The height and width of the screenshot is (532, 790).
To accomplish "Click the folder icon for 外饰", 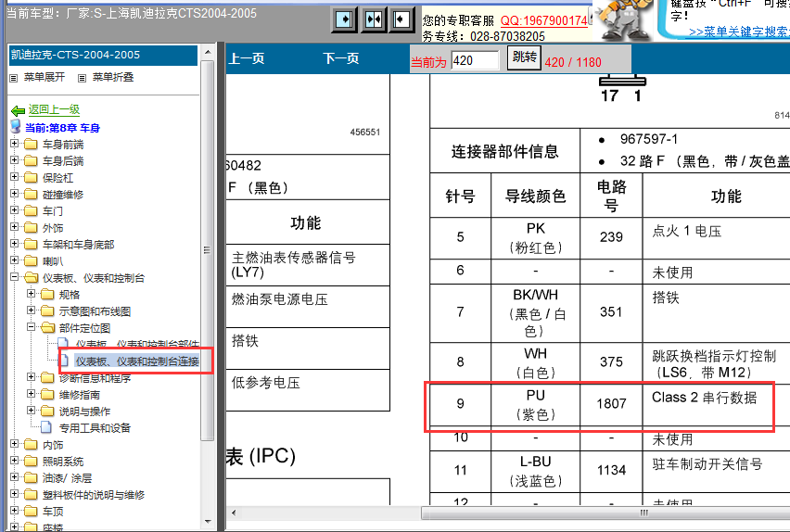I will click(31, 228).
